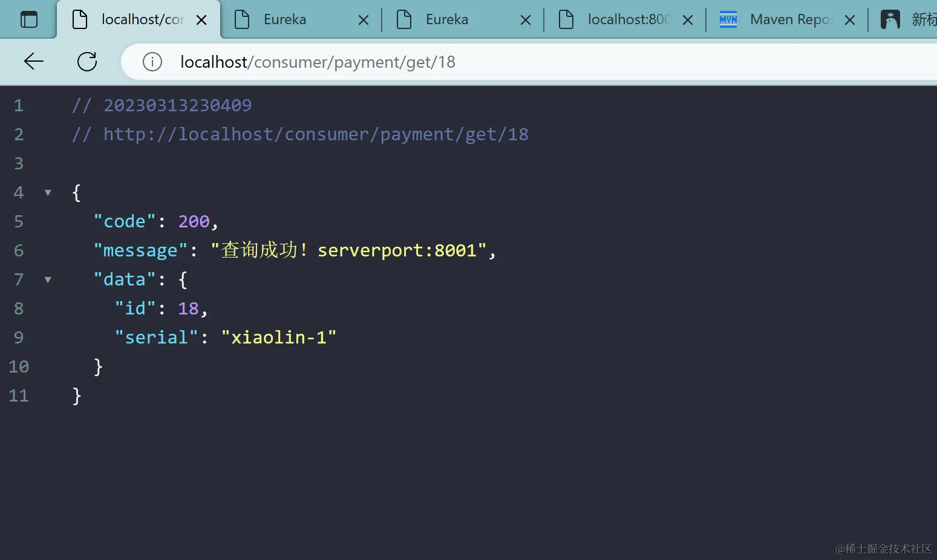The width and height of the screenshot is (937, 560).
Task: Click the id value 18
Action: (x=188, y=308)
